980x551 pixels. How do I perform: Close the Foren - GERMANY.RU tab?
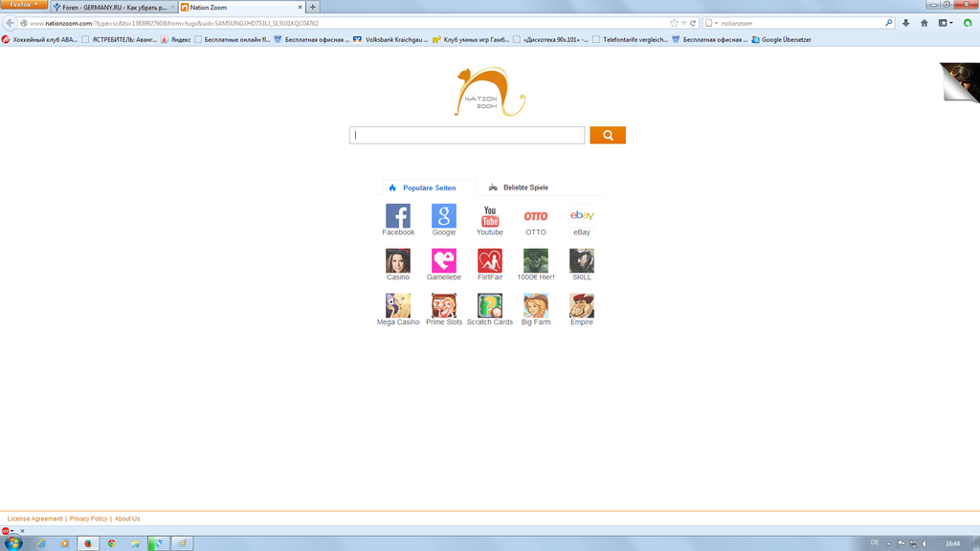[x=172, y=8]
